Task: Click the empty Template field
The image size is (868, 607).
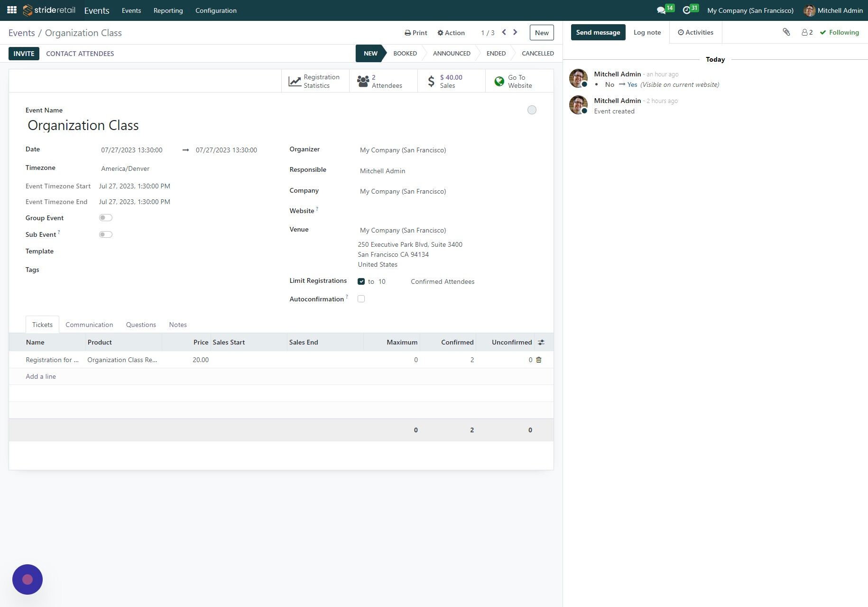Action: [179, 252]
